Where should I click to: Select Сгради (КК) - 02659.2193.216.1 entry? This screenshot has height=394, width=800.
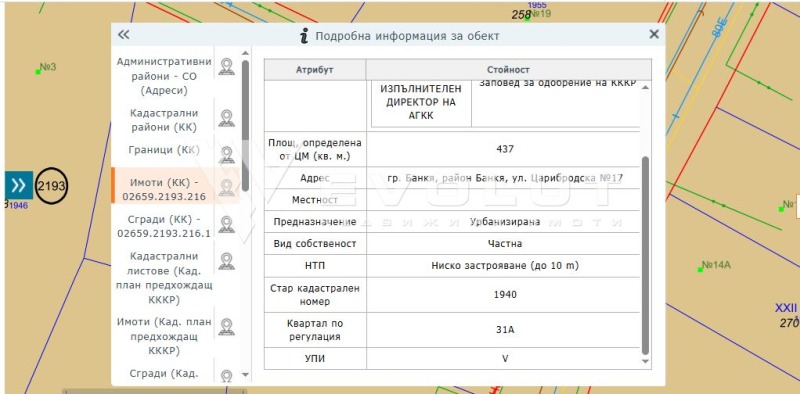point(164,226)
